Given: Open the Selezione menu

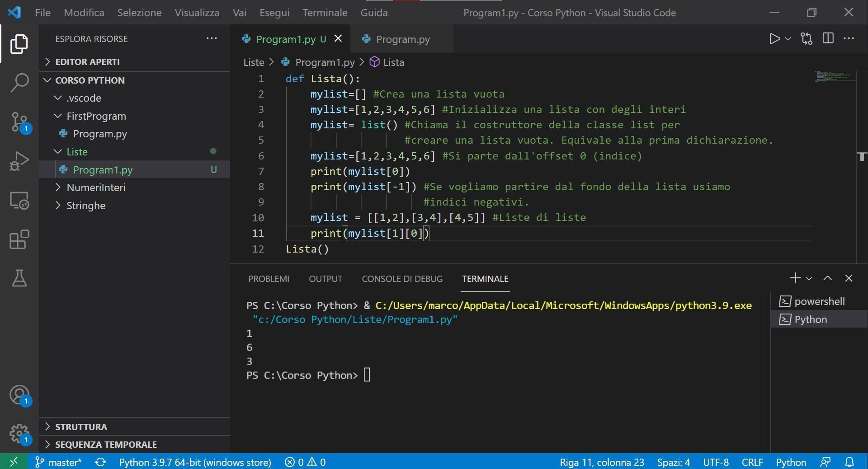Looking at the screenshot, I should tap(139, 13).
